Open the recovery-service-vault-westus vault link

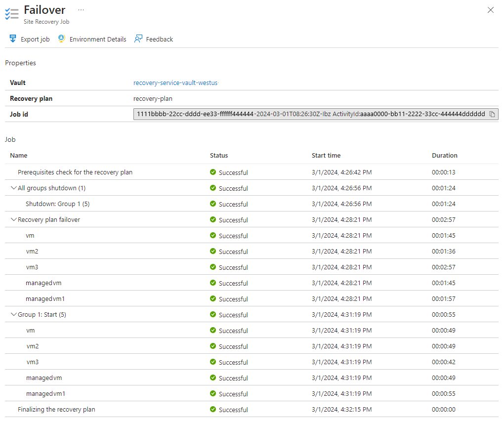(175, 83)
